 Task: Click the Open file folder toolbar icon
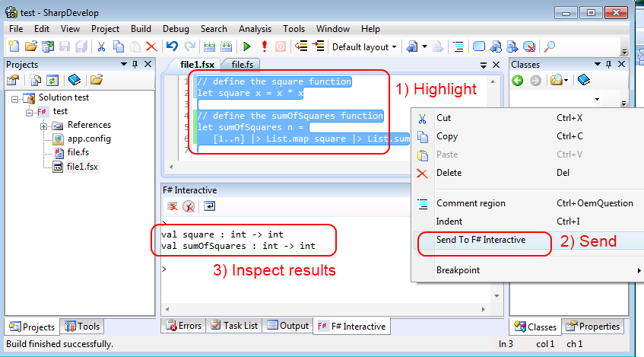click(x=31, y=46)
